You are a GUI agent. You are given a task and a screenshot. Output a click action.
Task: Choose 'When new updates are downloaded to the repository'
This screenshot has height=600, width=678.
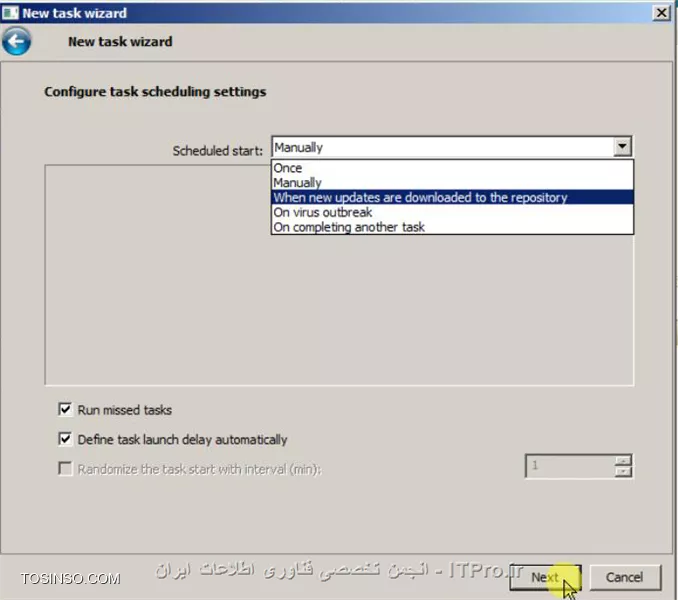(x=452, y=197)
